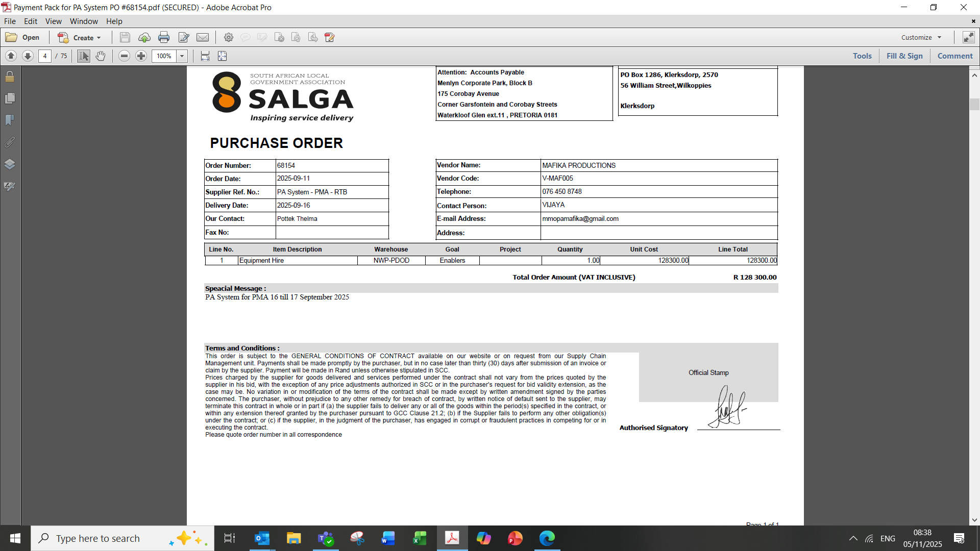Screen dimensions: 980x551
Task: Open the Bookmarks panel icon
Action: tap(10, 120)
